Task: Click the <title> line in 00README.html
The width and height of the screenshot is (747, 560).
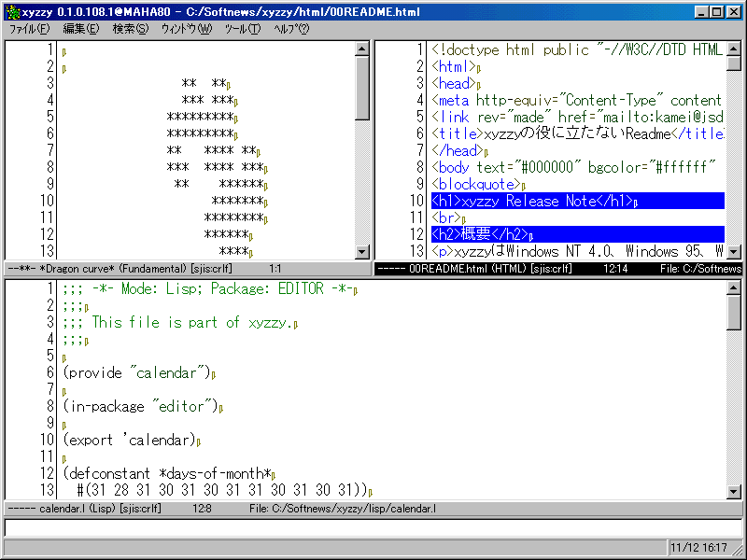Action: tap(578, 133)
